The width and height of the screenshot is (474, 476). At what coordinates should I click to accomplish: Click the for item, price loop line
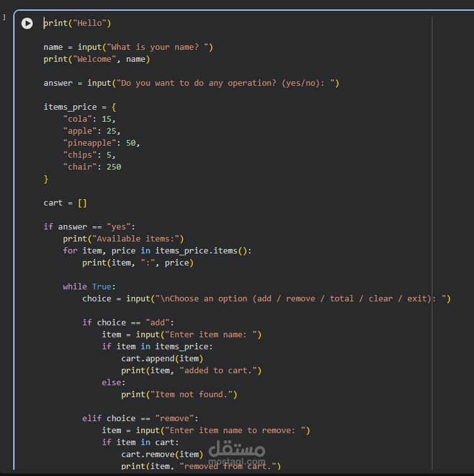click(157, 251)
